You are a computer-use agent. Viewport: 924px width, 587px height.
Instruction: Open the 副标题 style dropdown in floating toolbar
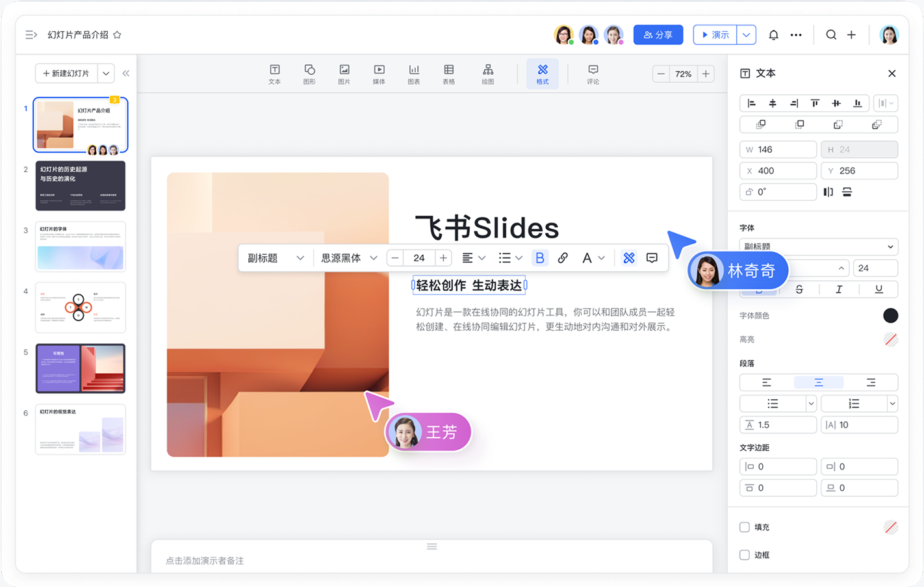click(276, 258)
